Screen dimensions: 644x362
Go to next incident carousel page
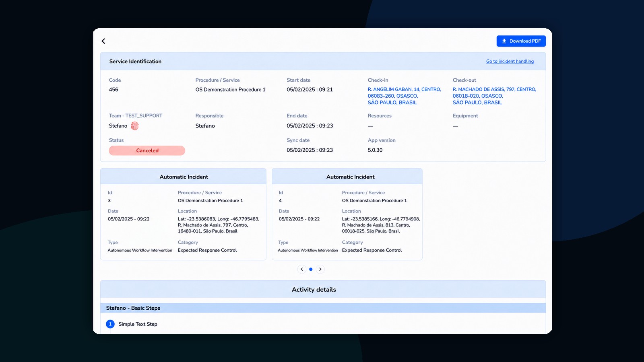coord(320,269)
